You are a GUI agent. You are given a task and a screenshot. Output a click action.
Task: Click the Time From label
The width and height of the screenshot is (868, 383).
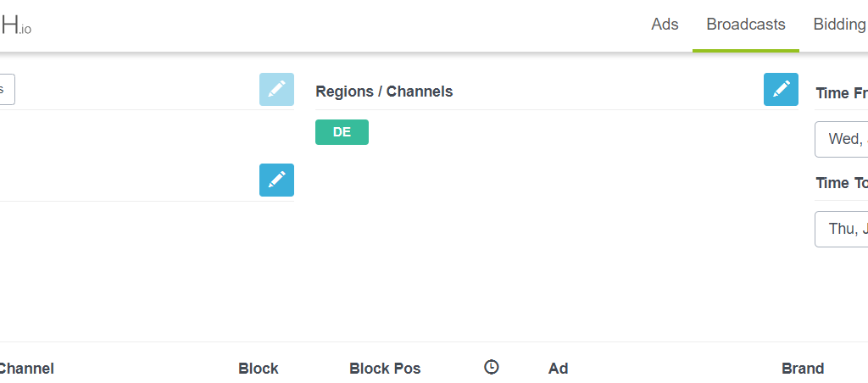[x=842, y=93]
